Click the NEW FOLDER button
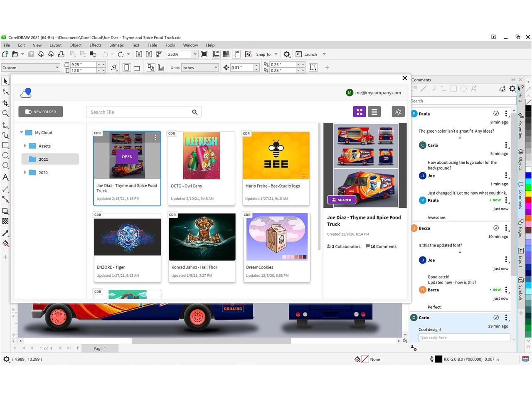532x399 pixels. 41,111
